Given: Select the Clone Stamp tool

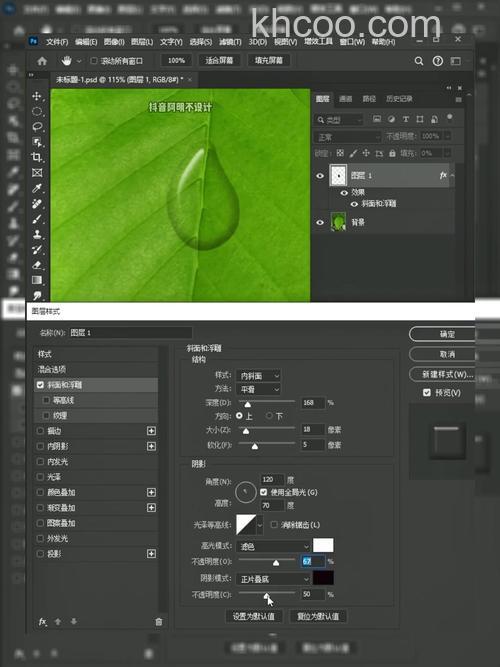Looking at the screenshot, I should click(x=37, y=234).
